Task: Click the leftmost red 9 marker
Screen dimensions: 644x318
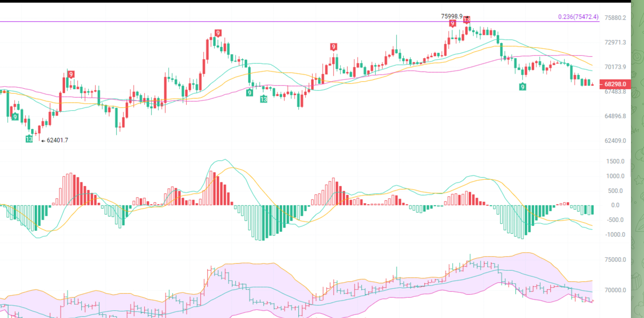Action: (71, 74)
